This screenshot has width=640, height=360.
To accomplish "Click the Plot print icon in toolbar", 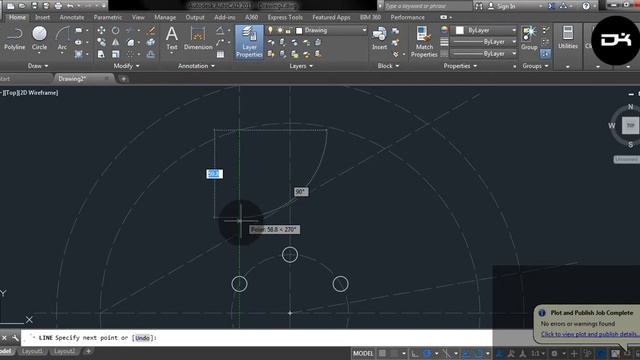I will [58, 6].
